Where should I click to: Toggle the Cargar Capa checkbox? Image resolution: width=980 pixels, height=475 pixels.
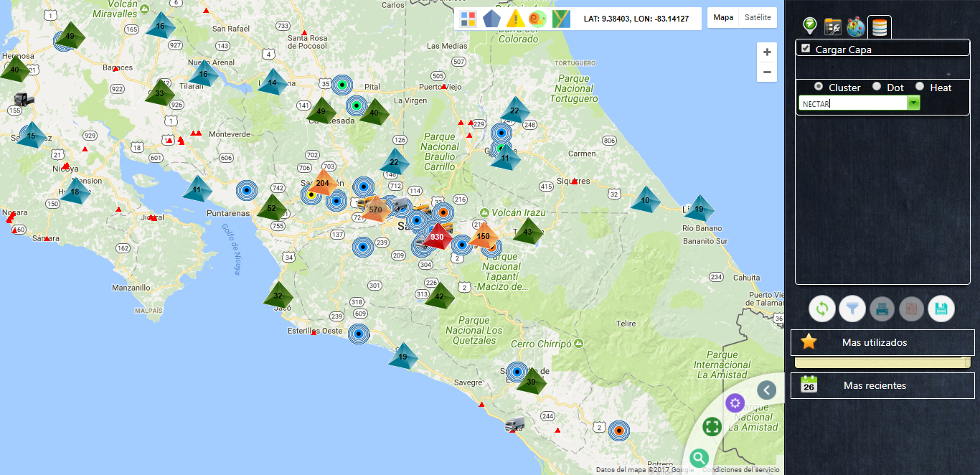[x=806, y=49]
